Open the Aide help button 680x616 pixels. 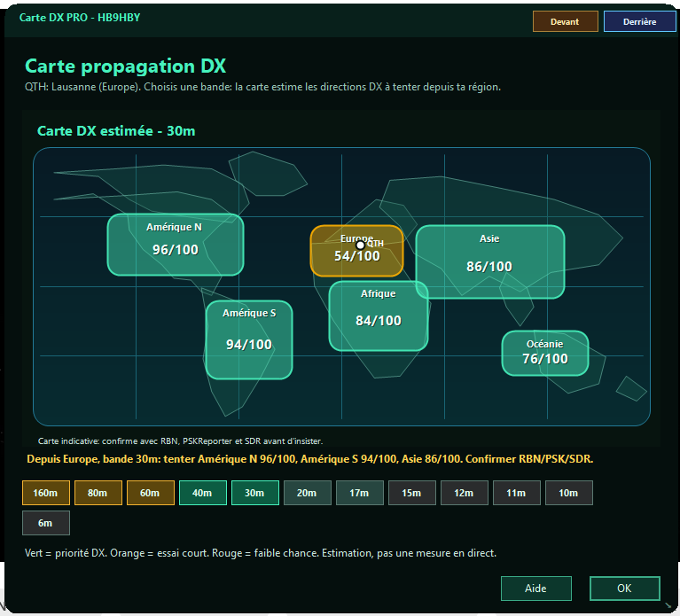(536, 589)
